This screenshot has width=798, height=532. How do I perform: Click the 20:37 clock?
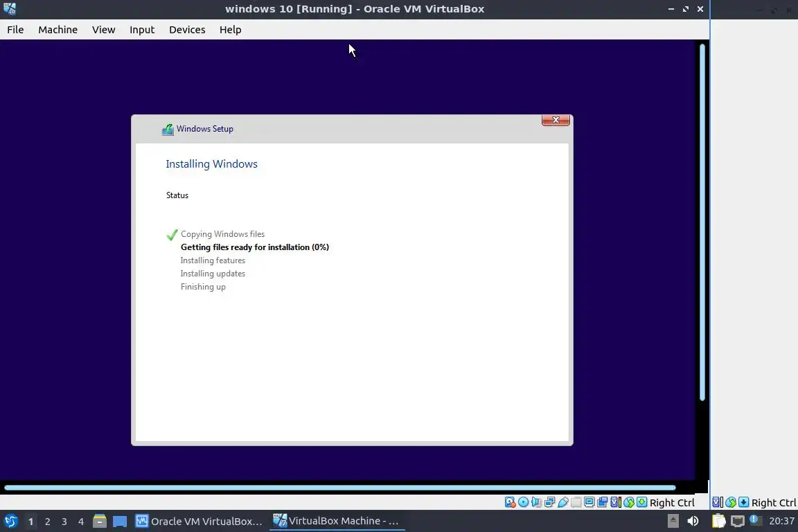[x=781, y=521]
